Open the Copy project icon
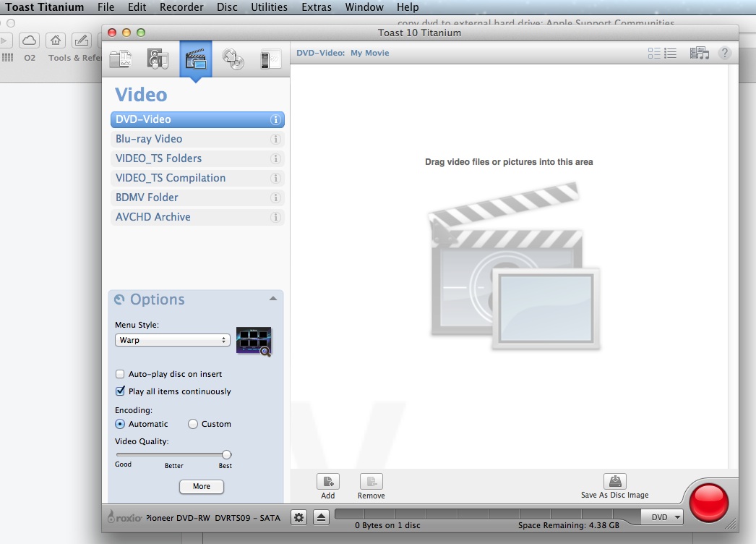Screen dimensions: 756x544 233,59
